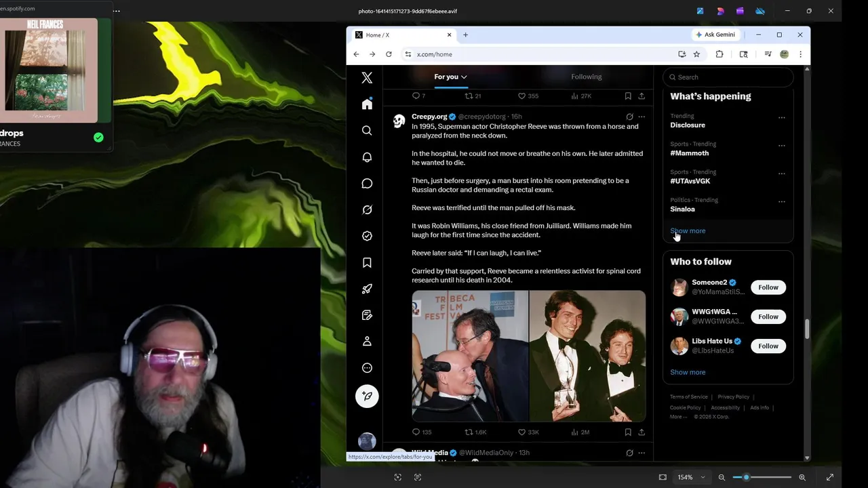Repost the Creepy.org post showing 1.6K
This screenshot has width=868, height=488.
coord(475,432)
